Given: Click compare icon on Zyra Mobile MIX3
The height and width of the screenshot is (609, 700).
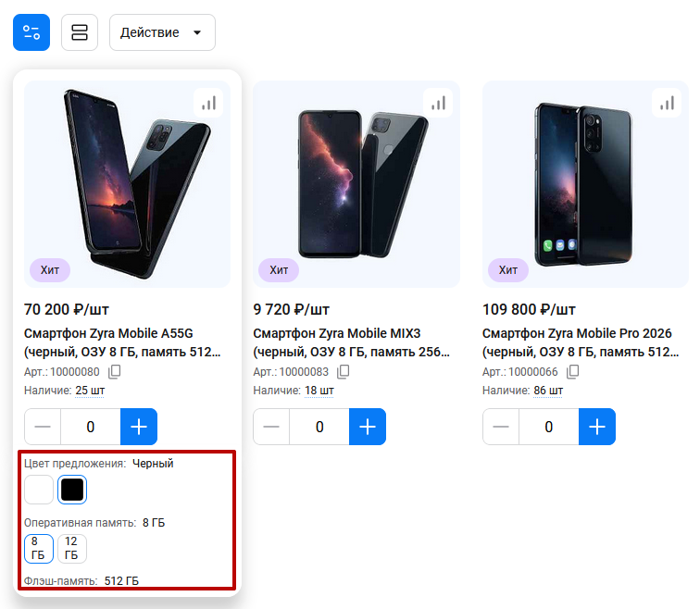Looking at the screenshot, I should tap(438, 104).
